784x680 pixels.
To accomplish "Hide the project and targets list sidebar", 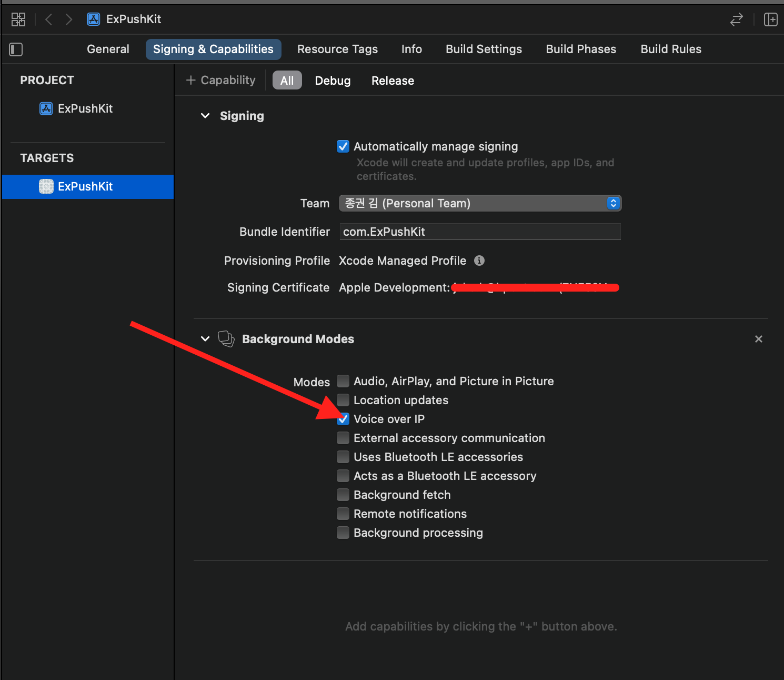I will pos(16,49).
